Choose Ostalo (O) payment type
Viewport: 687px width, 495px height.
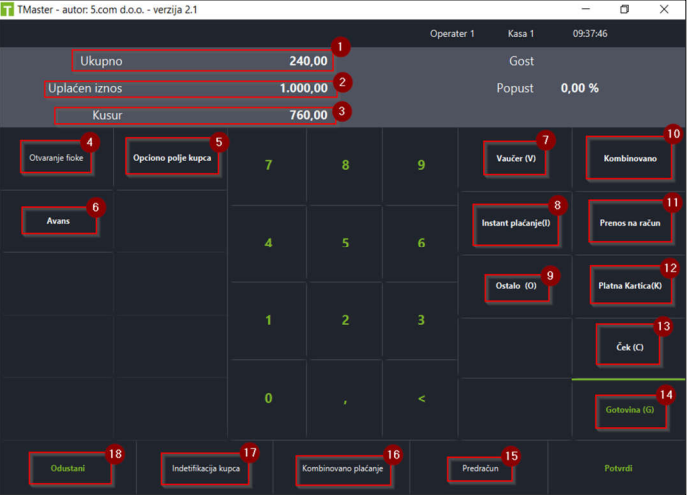(x=516, y=286)
